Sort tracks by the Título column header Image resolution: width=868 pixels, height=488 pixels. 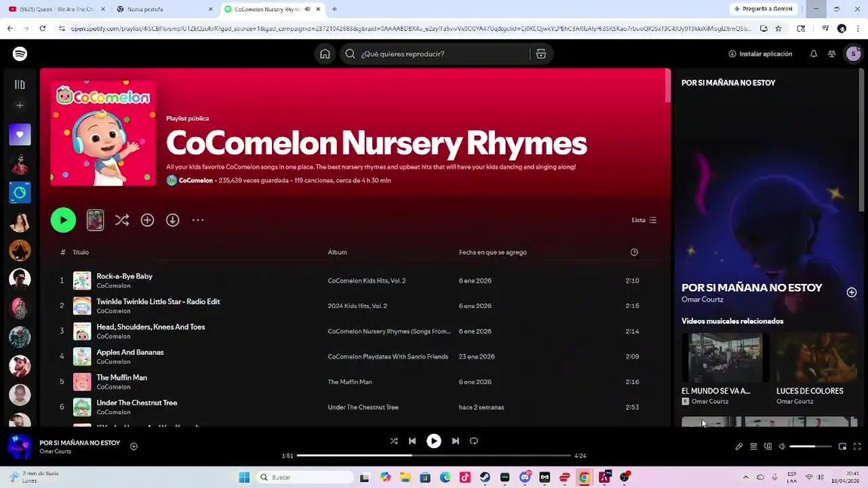(x=81, y=252)
